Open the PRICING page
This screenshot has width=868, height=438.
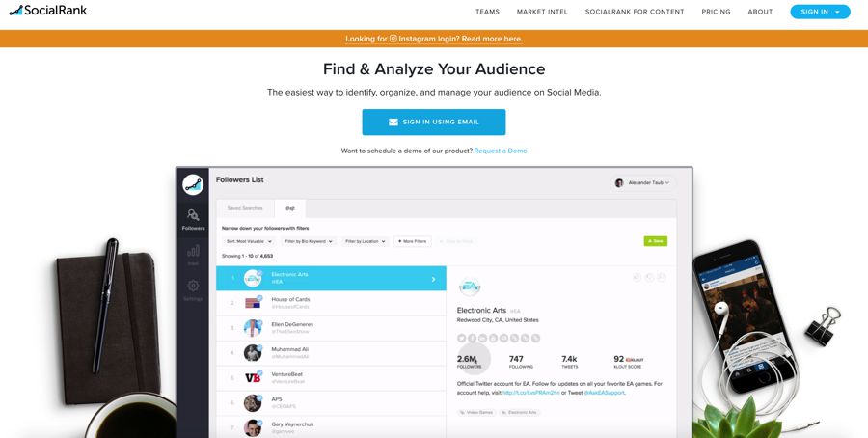point(716,12)
